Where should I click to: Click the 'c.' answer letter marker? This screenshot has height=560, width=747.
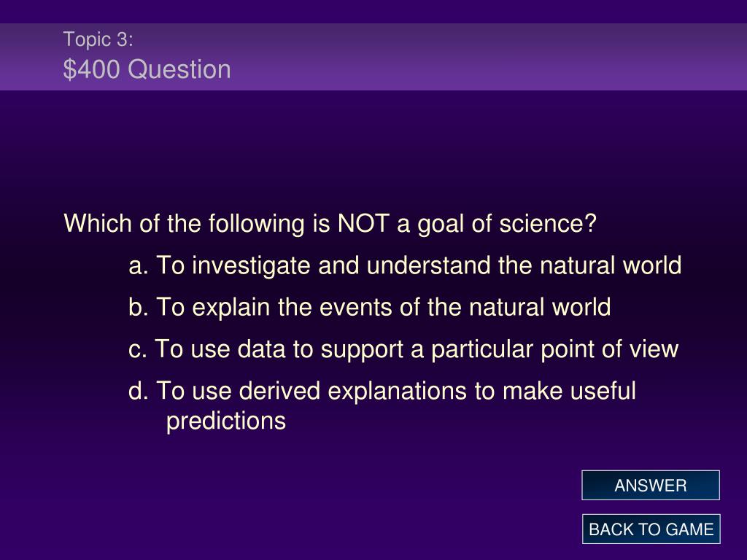138,349
